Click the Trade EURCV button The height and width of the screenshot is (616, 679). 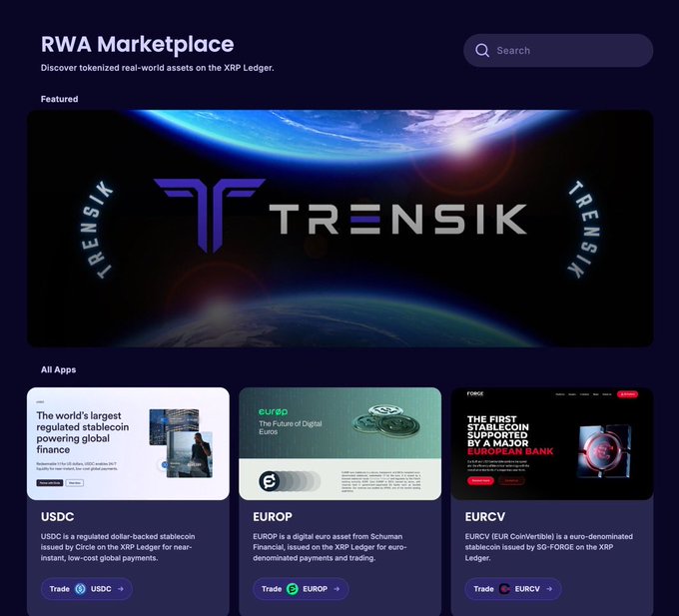[513, 589]
